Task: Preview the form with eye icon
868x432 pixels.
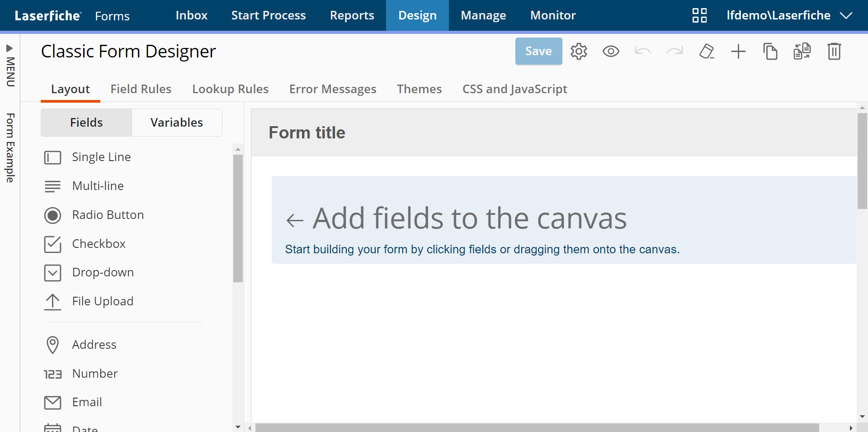Action: 611,52
